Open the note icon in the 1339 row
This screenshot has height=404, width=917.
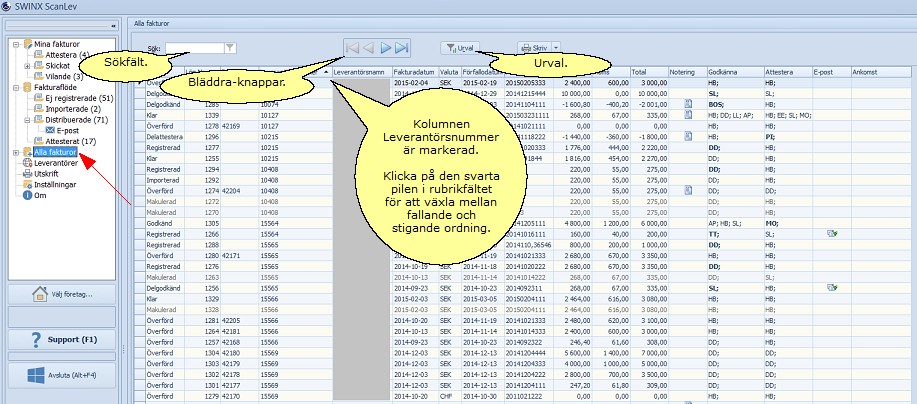(688, 115)
